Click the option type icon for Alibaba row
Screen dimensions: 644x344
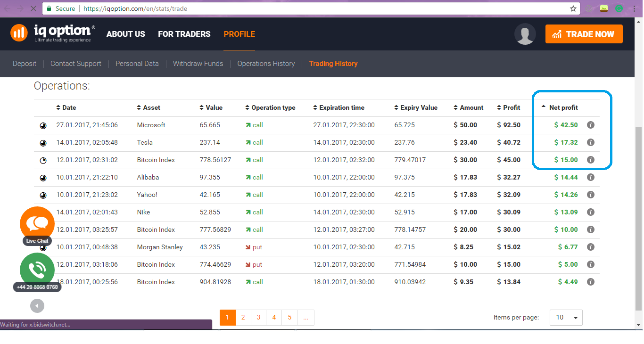(43, 178)
